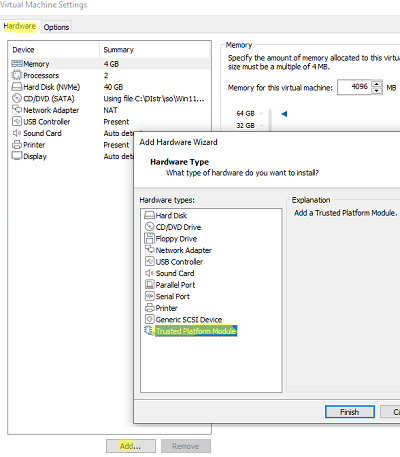400x457 pixels.
Task: Click the Using file C:\Distr\iso summary
Action: pos(154,99)
